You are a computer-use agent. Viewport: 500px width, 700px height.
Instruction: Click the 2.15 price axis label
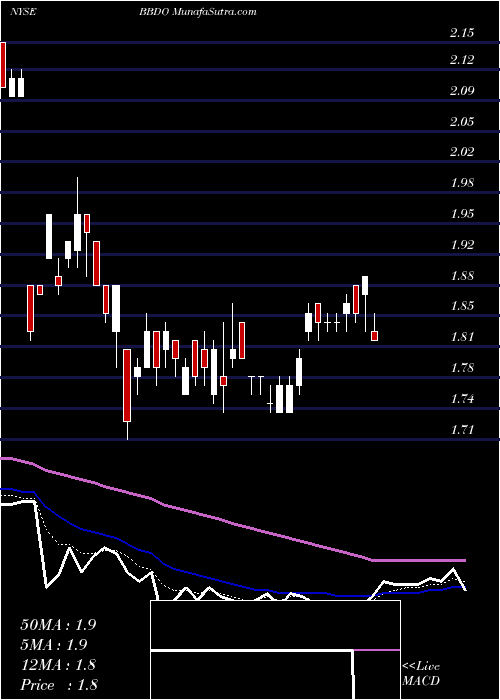click(462, 33)
